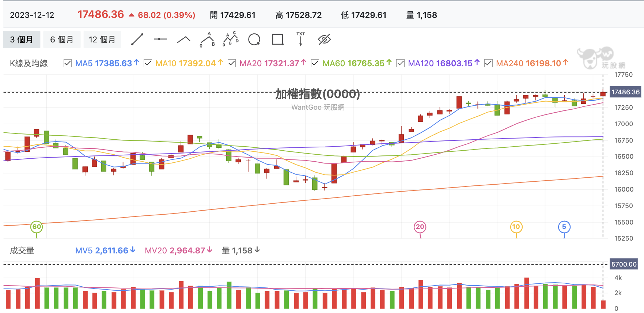This screenshot has height=313, width=644.
Task: Uncheck the MA120 moving average checkbox
Action: point(400,63)
